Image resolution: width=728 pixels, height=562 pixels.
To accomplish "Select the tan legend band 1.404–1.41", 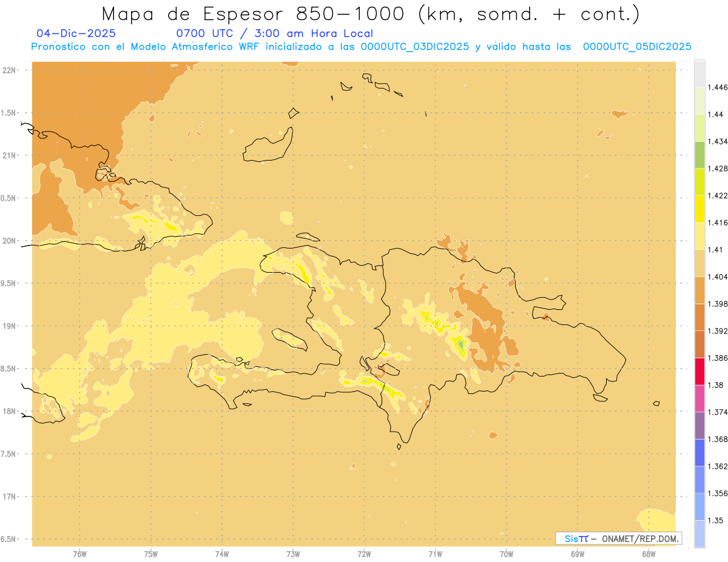I will pos(699,263).
